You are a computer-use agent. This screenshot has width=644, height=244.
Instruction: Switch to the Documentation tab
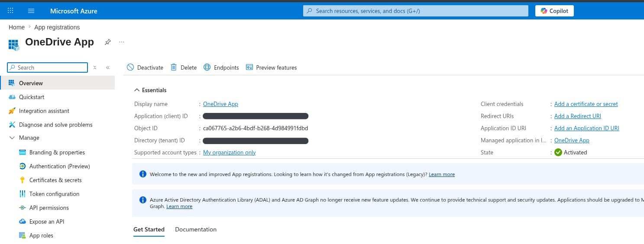[x=196, y=229]
